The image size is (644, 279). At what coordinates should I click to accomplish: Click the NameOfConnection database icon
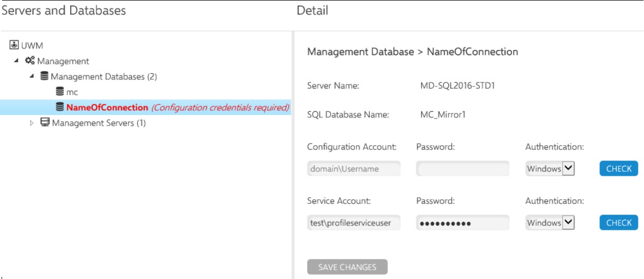[x=60, y=108]
